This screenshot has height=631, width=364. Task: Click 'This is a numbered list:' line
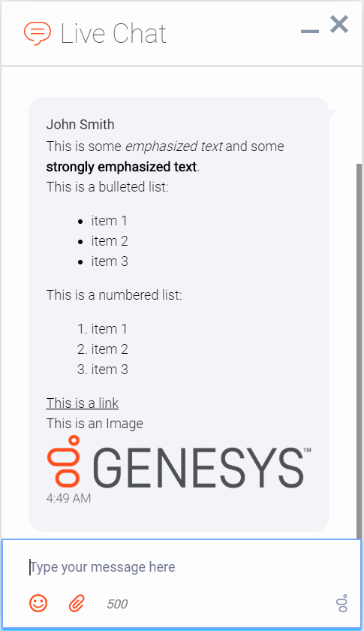pyautogui.click(x=114, y=295)
